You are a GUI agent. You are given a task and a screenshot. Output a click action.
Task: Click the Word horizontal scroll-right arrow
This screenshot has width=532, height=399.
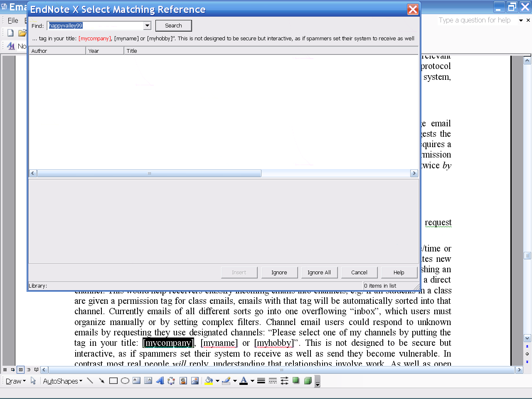(x=519, y=369)
